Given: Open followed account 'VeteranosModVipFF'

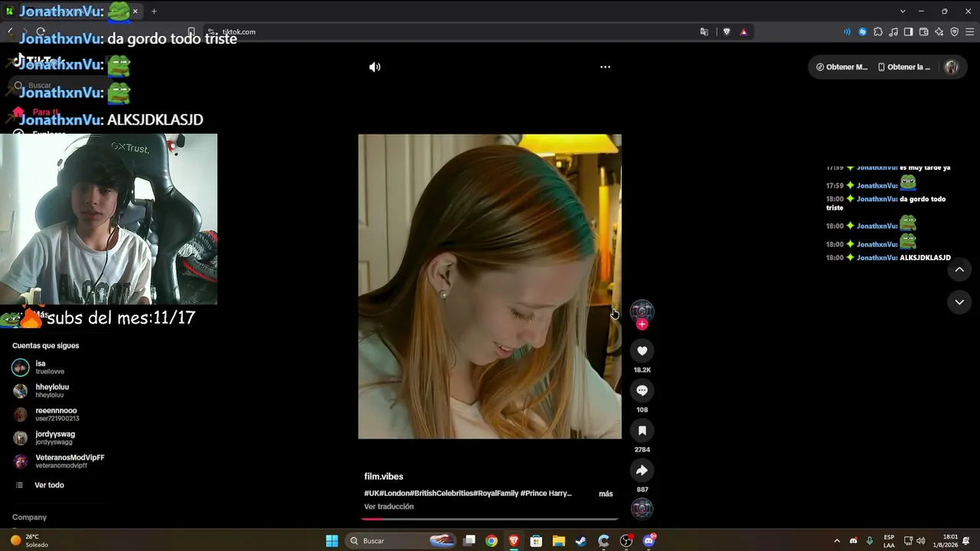Looking at the screenshot, I should coord(60,461).
